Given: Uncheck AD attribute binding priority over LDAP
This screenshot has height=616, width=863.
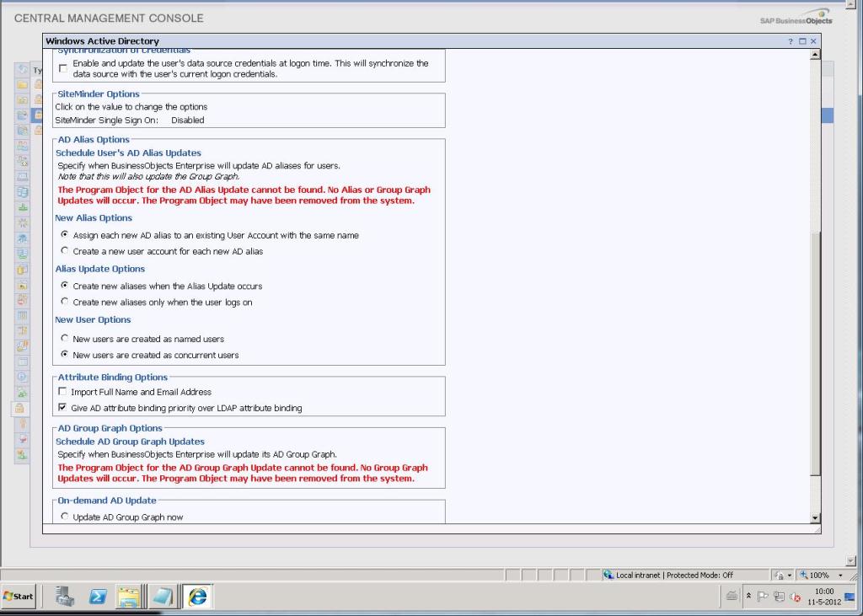Looking at the screenshot, I should click(62, 407).
